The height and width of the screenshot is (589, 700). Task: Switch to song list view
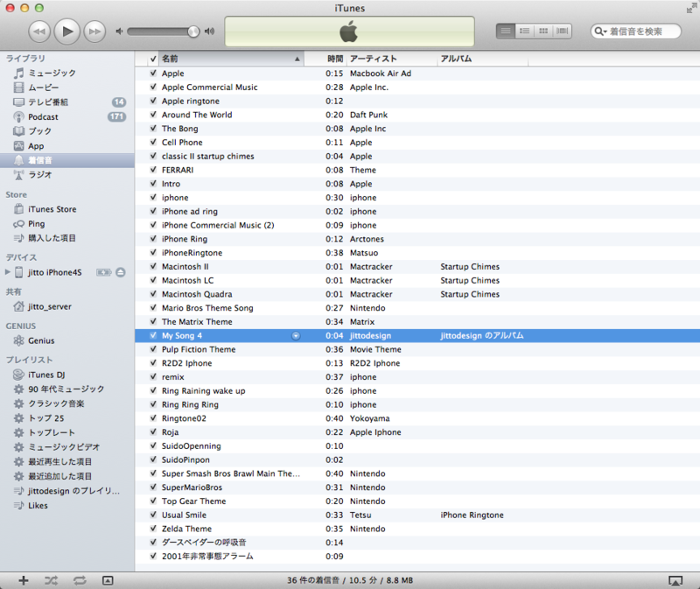(506, 31)
